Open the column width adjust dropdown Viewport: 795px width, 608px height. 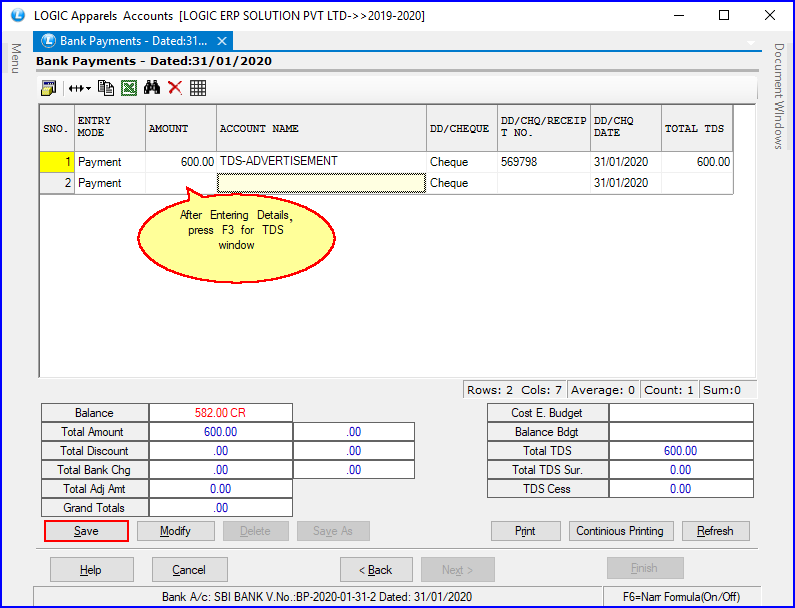[x=80, y=88]
